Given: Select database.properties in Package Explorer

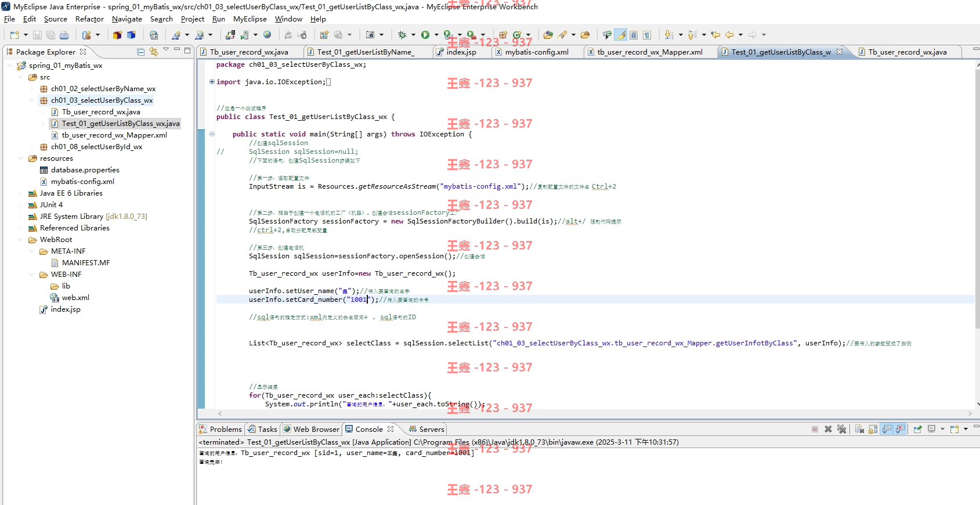Looking at the screenshot, I should [85, 170].
